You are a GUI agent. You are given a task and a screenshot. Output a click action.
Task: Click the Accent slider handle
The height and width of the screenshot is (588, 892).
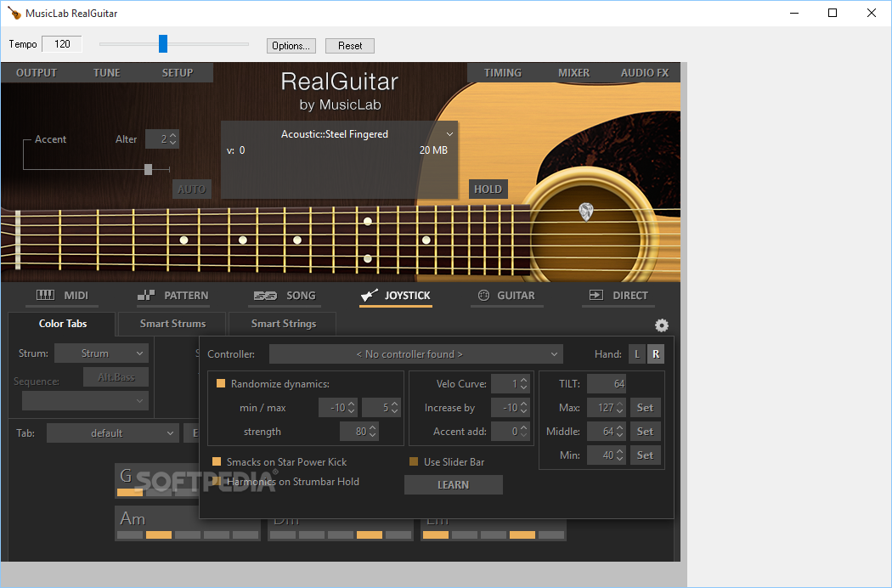click(x=148, y=169)
